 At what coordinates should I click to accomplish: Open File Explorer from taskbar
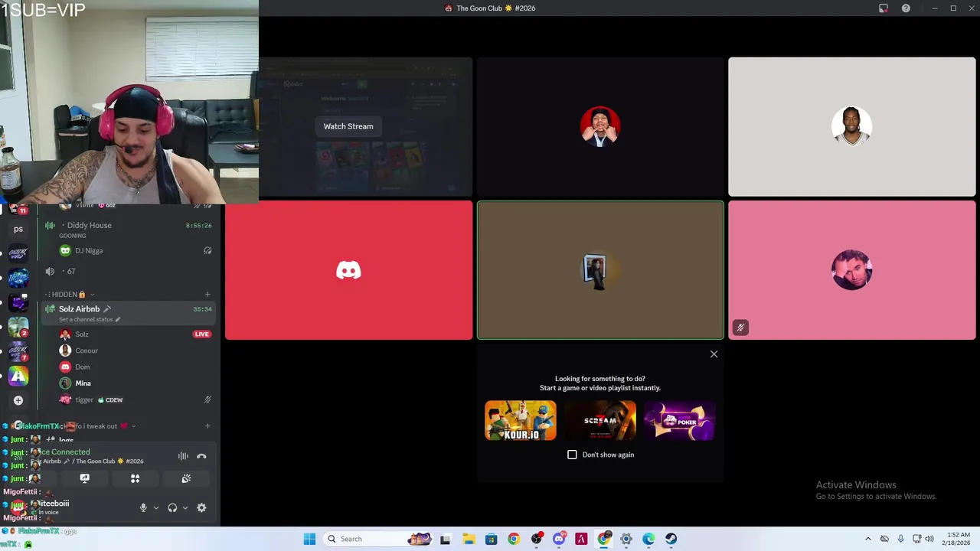coord(469,539)
